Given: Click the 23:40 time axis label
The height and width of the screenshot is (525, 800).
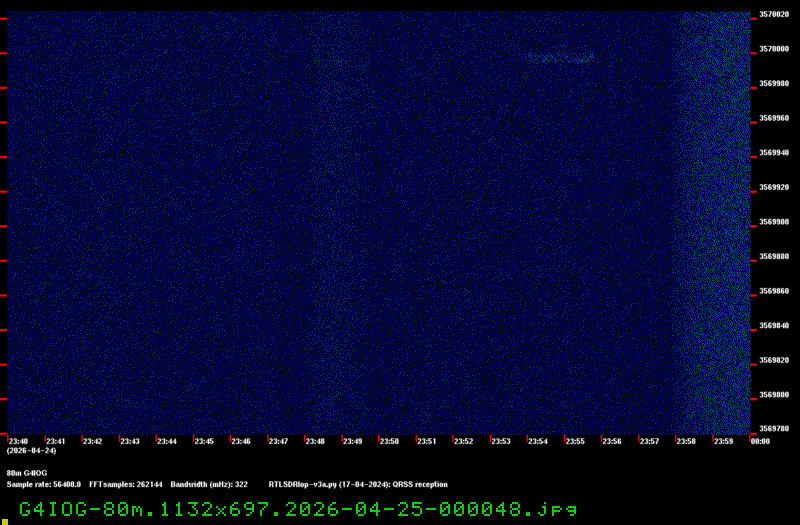Looking at the screenshot, I should pos(18,441).
